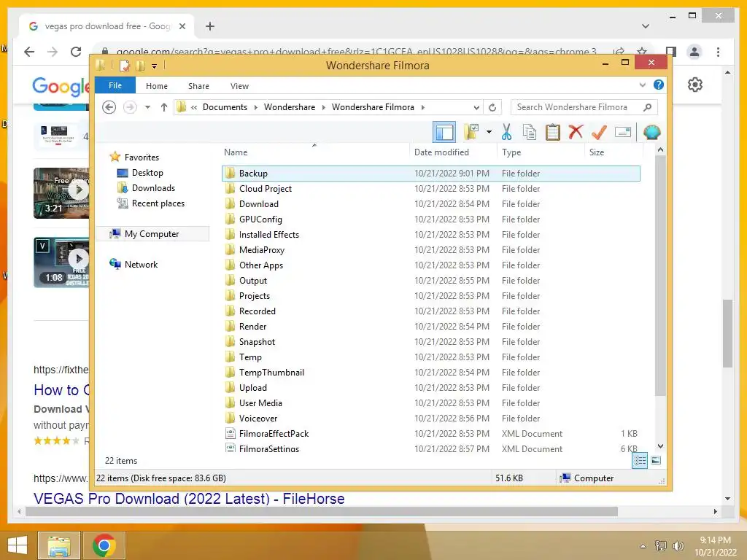Image resolution: width=747 pixels, height=560 pixels.
Task: Open the Classic Shell settings shell icon
Action: pos(651,132)
